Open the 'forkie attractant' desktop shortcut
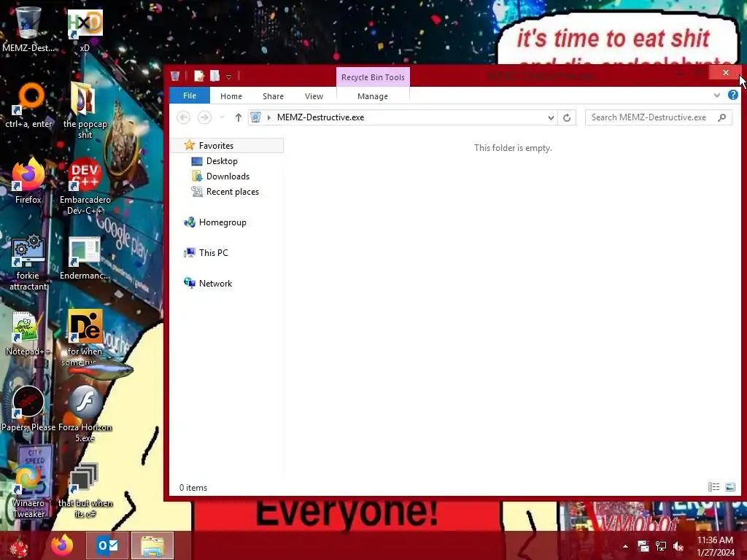747x560 pixels. pyautogui.click(x=28, y=262)
